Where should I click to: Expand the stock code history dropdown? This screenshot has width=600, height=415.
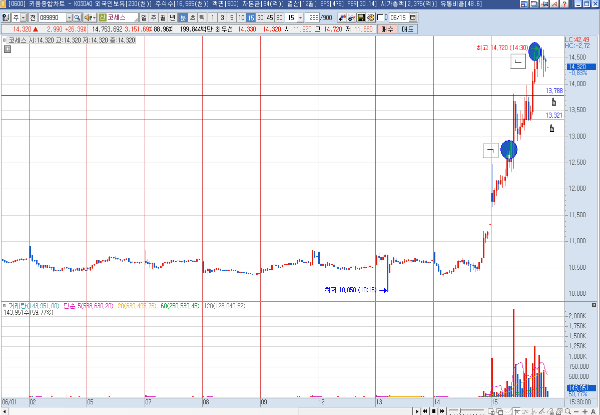click(69, 18)
